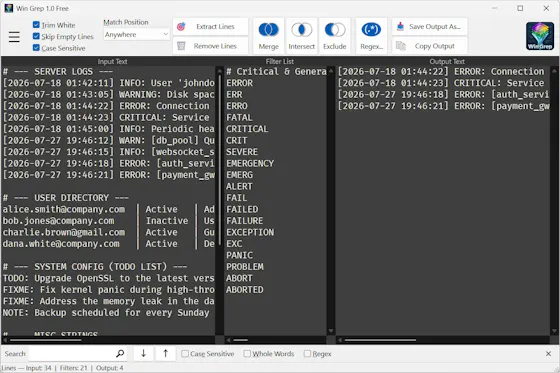The image size is (560, 373).
Task: Click the 'WARN: [db_pool]' log line
Action: (x=108, y=140)
